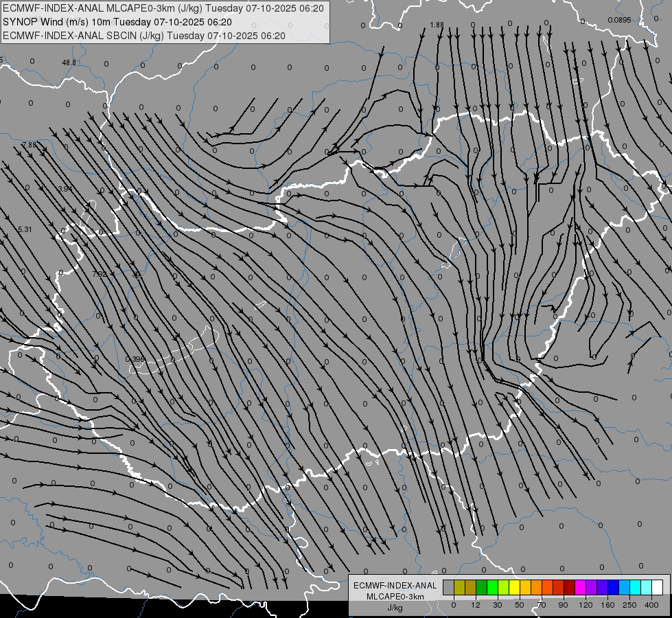Click the 7.88 value on the map
Image resolution: width=672 pixels, height=618 pixels.
(30, 146)
